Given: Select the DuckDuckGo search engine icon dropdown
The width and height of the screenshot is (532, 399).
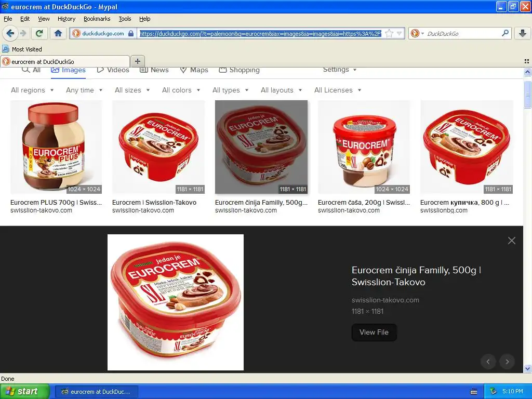Looking at the screenshot, I should (x=417, y=33).
